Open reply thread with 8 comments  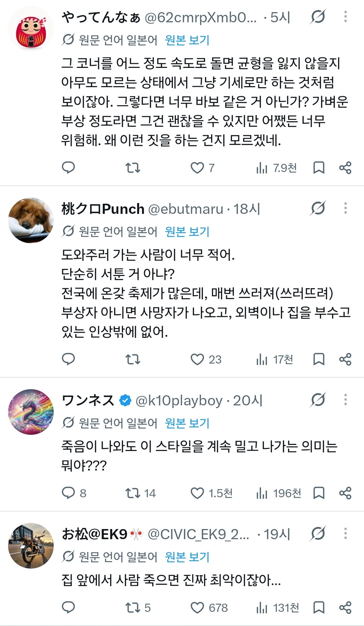coord(74,493)
